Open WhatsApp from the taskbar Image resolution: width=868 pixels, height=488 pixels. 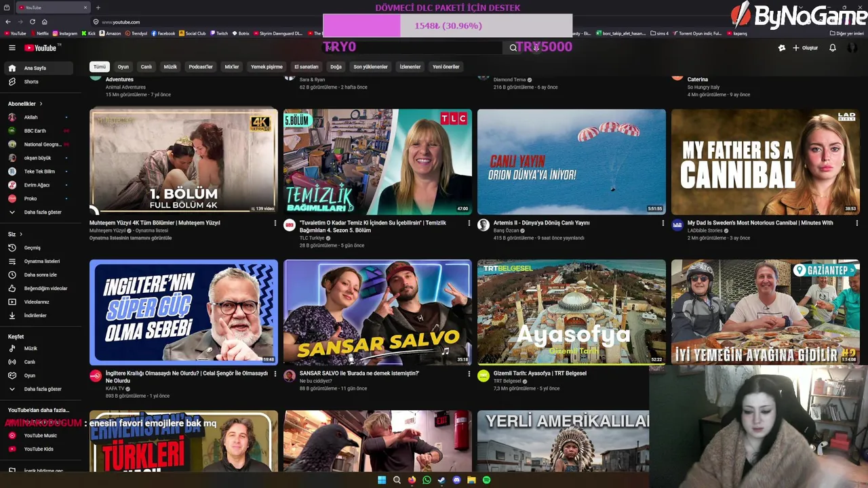[427, 480]
